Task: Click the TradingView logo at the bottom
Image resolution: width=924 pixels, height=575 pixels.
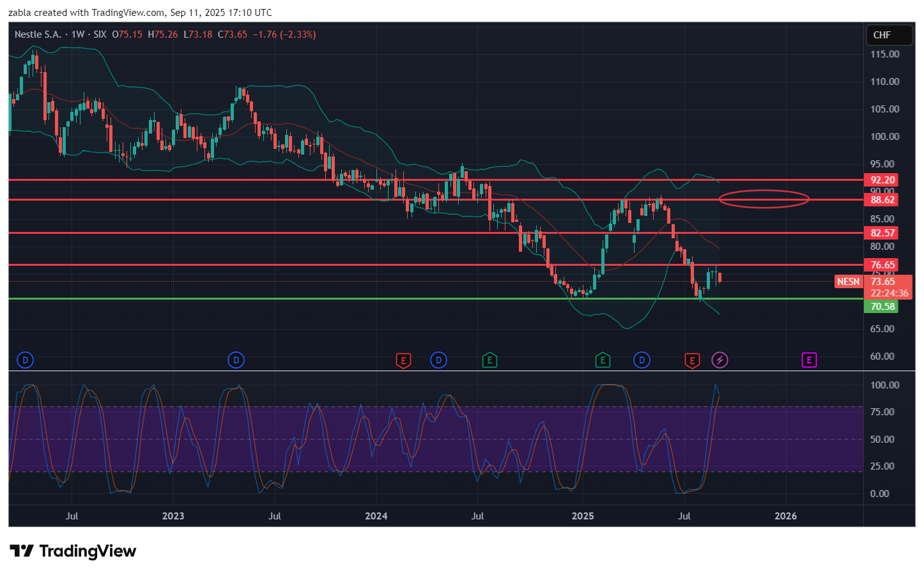Action: pos(73,551)
